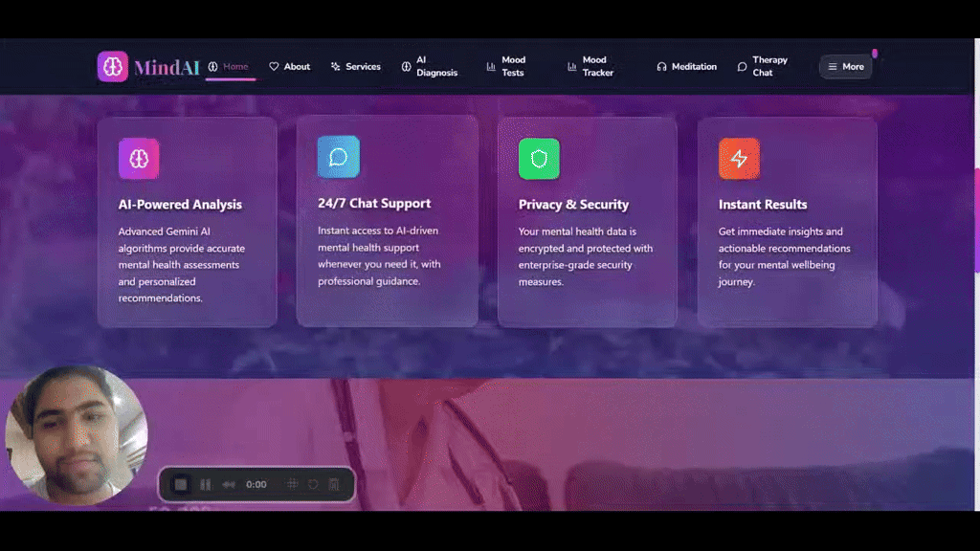Select the AI-Powered Analysis heading
The image size is (980, 551).
coord(180,205)
